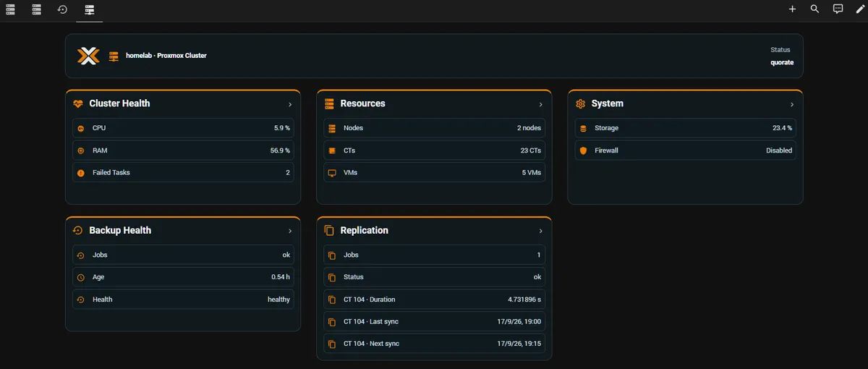Screen dimensions: 868x369
Task: Click the 17/9/26, 19:15 next sync time
Action: coord(519,344)
